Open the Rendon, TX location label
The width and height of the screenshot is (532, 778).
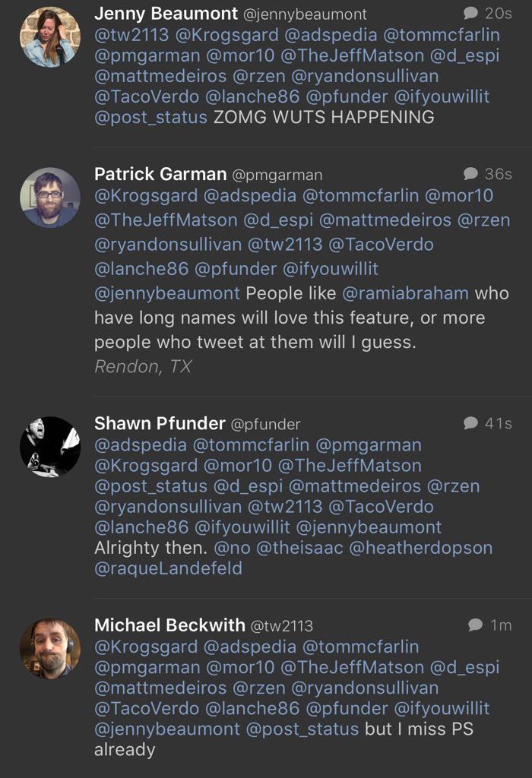coord(143,366)
